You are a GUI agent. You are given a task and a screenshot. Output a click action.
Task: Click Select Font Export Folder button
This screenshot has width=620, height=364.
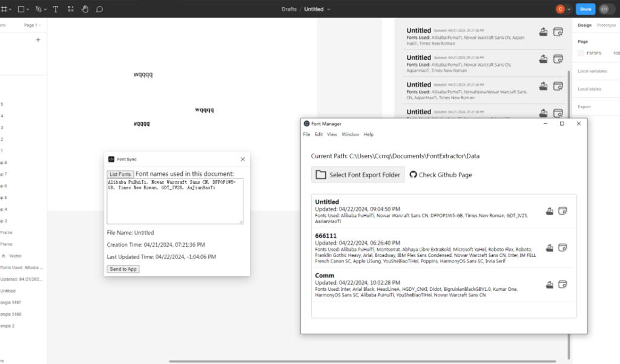(358, 175)
